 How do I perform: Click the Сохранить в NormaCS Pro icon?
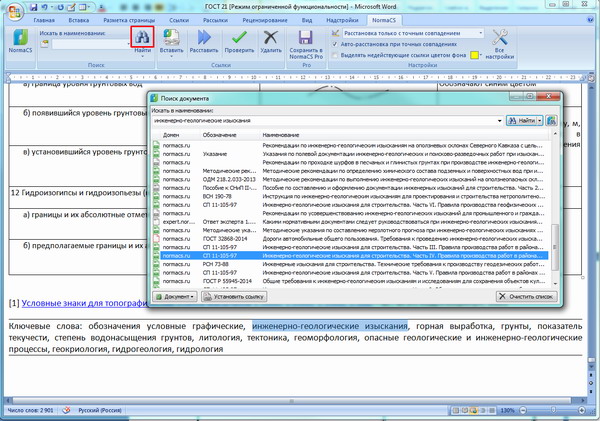click(307, 37)
